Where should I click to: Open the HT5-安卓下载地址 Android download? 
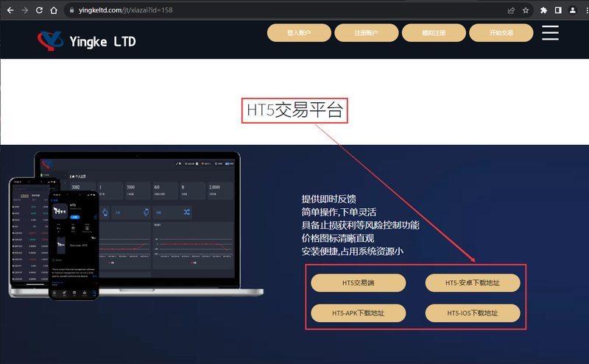(473, 282)
